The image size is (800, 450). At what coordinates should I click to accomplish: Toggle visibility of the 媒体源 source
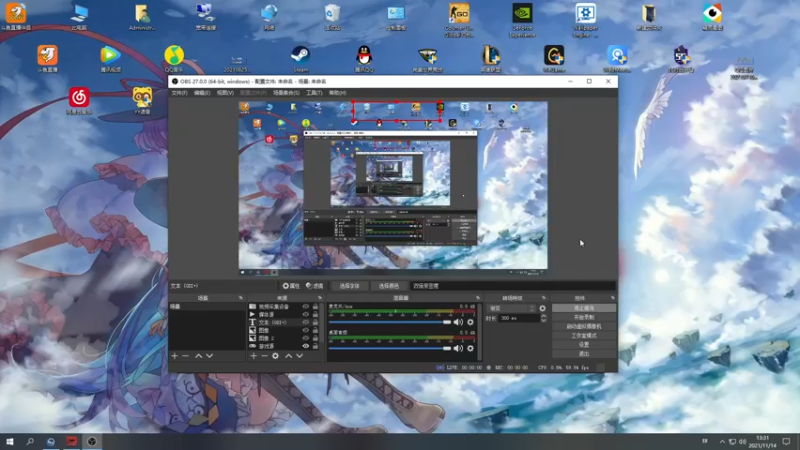[306, 315]
